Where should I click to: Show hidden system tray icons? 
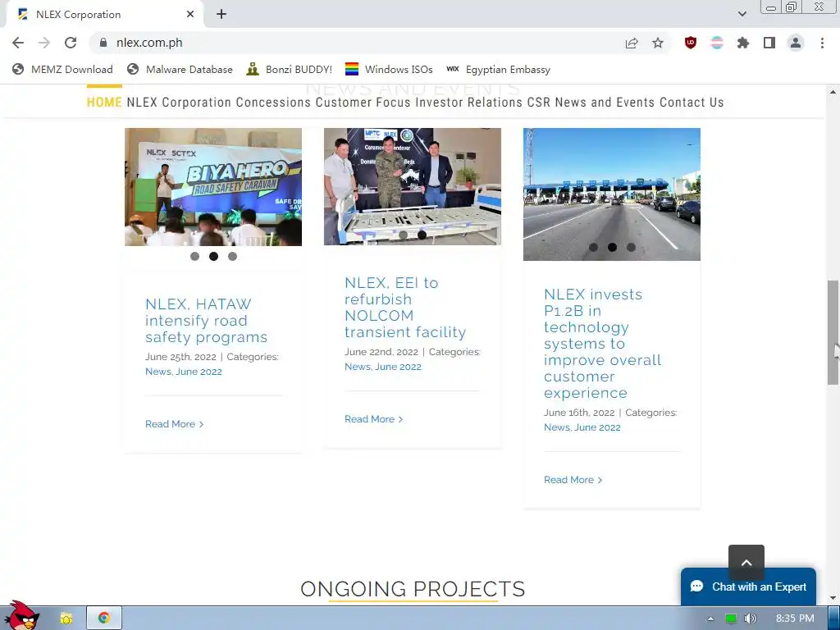(x=711, y=619)
